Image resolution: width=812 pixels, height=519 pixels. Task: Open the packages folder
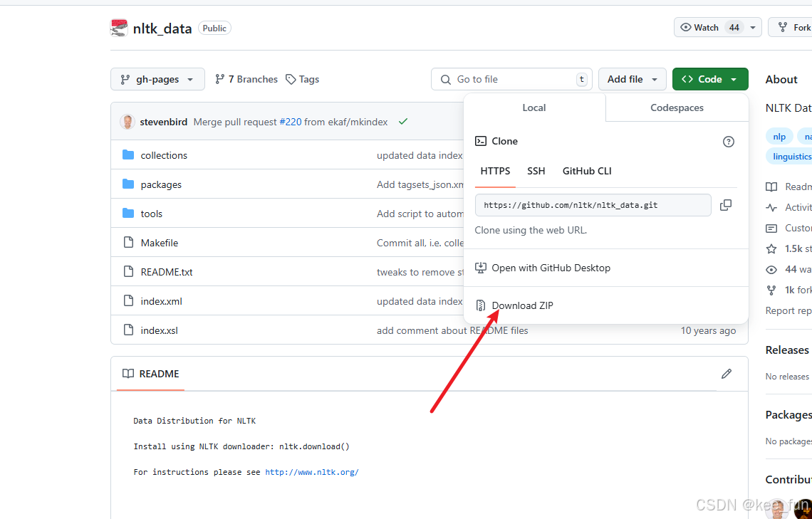pyautogui.click(x=161, y=184)
